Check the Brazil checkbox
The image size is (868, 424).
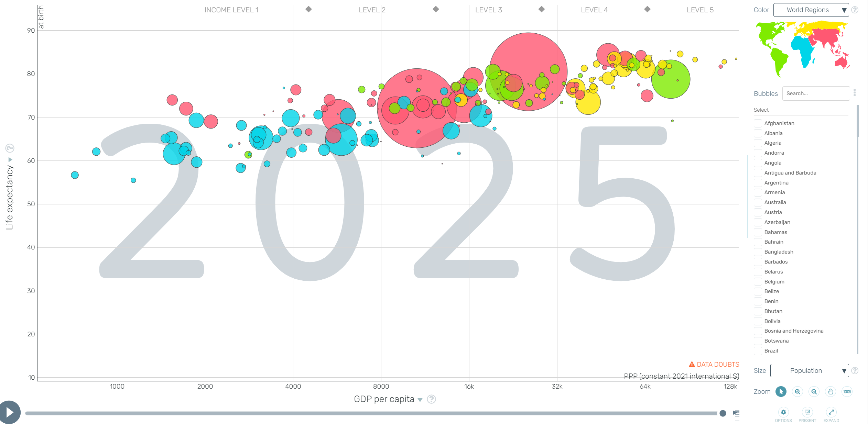pos(758,351)
